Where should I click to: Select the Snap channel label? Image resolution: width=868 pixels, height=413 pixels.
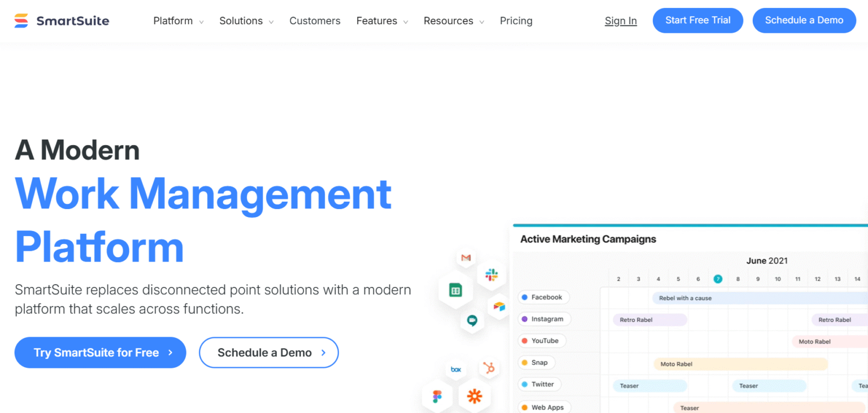click(x=536, y=363)
